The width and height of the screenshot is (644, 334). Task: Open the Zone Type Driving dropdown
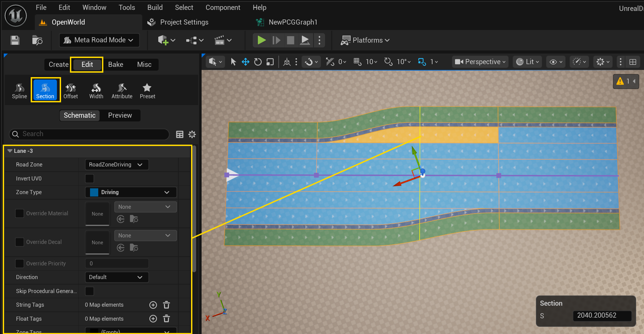[x=131, y=192]
